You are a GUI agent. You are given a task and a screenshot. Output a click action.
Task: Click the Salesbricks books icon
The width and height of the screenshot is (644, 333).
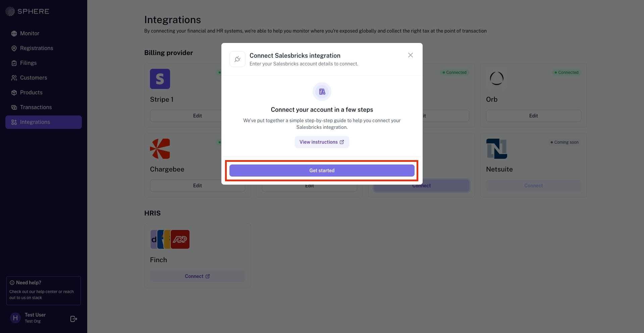click(x=322, y=92)
